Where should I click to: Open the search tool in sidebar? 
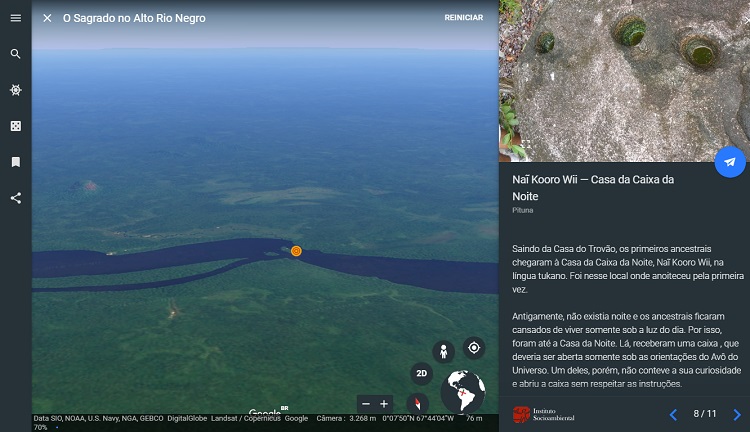[x=15, y=54]
